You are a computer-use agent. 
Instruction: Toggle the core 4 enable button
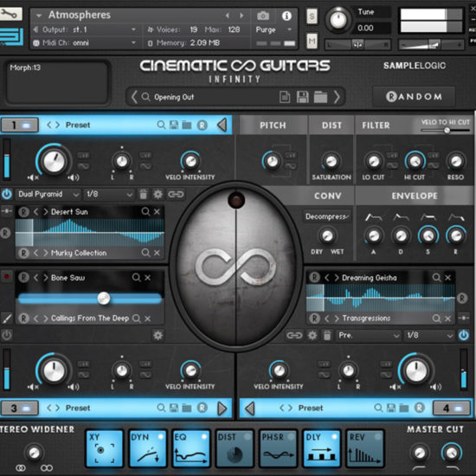452,408
